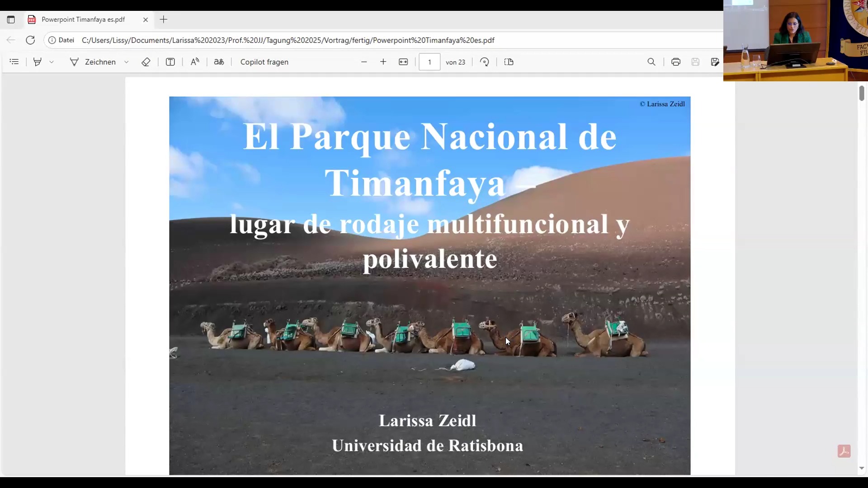Toggle fit to width view
Screen dimensions: 868x488
coord(403,62)
